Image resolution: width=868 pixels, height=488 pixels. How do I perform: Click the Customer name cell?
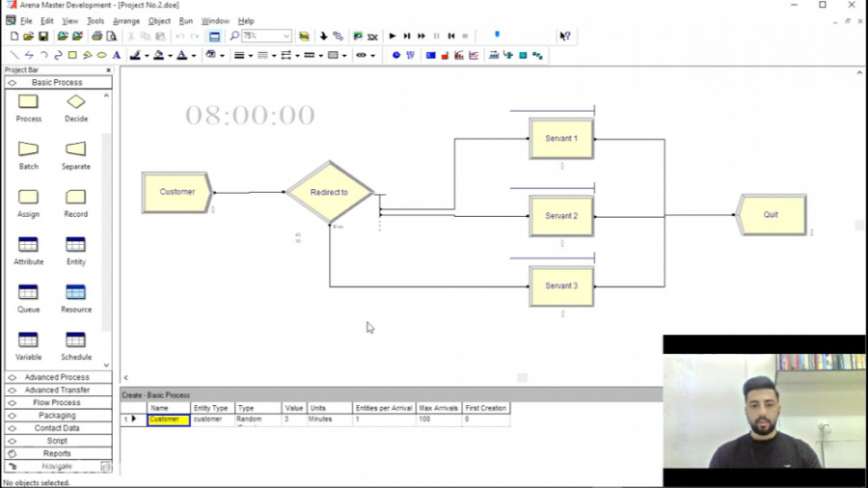click(x=168, y=420)
